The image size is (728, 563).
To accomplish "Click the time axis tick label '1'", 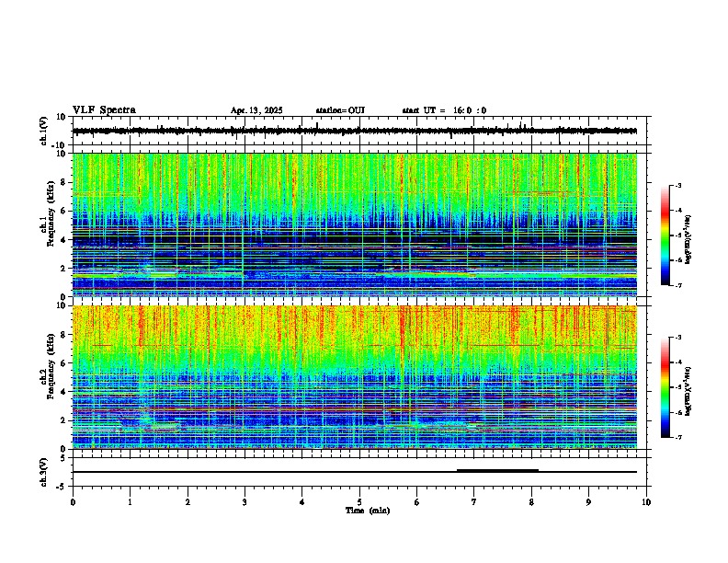I will tap(130, 502).
